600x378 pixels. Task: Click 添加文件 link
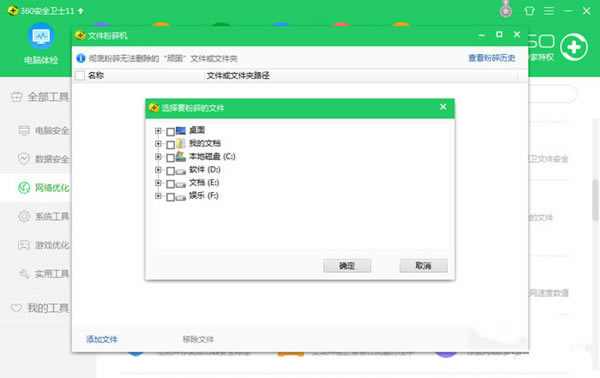tap(102, 339)
